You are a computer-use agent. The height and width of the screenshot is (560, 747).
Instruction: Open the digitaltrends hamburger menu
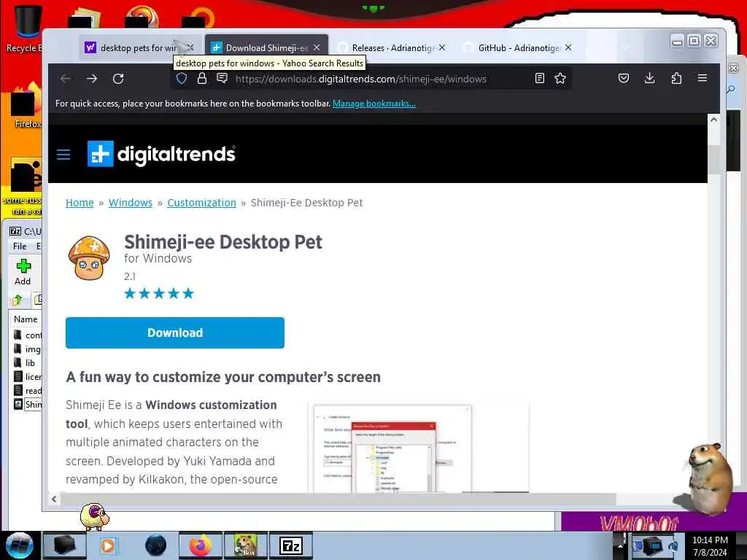pos(63,155)
